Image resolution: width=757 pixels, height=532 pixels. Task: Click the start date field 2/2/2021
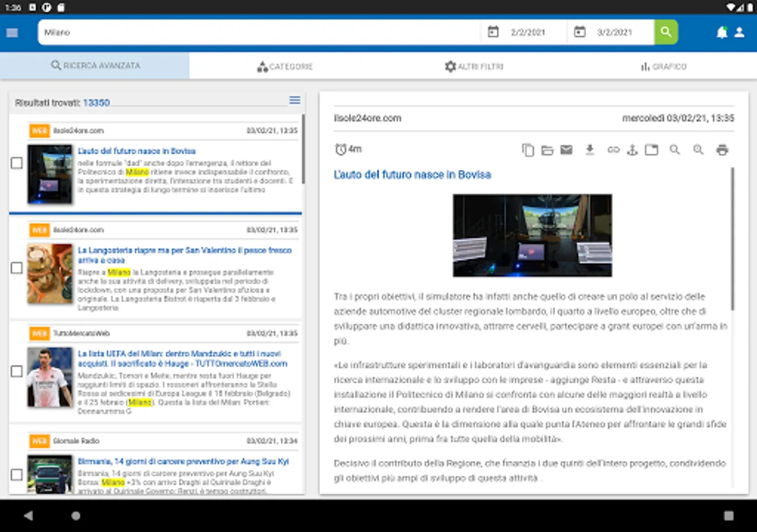coord(528,33)
